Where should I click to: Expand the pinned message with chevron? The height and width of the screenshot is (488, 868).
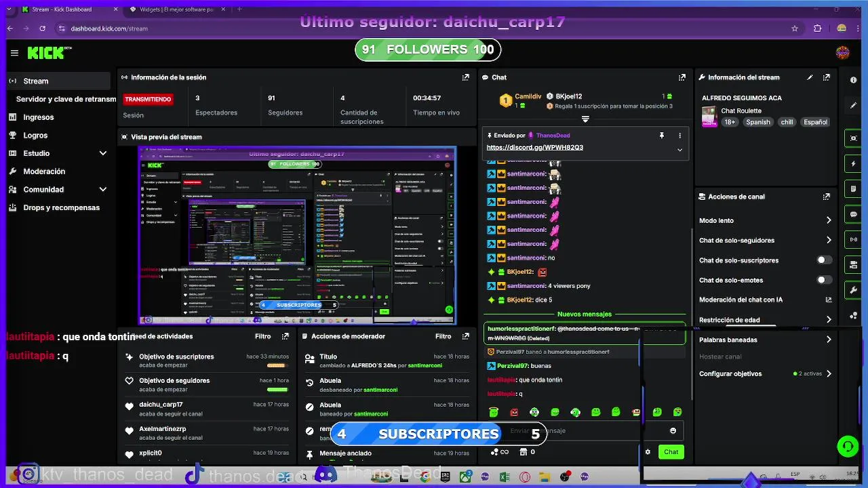[679, 150]
